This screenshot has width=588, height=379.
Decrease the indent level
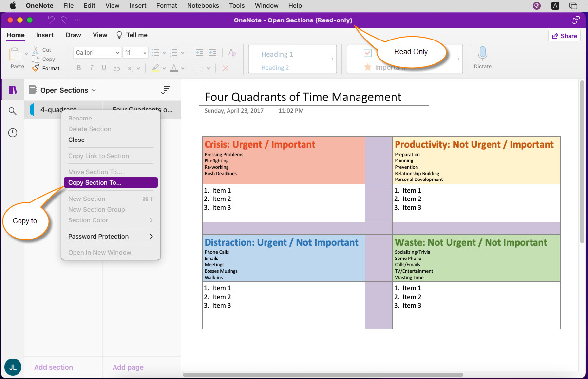pyautogui.click(x=199, y=53)
